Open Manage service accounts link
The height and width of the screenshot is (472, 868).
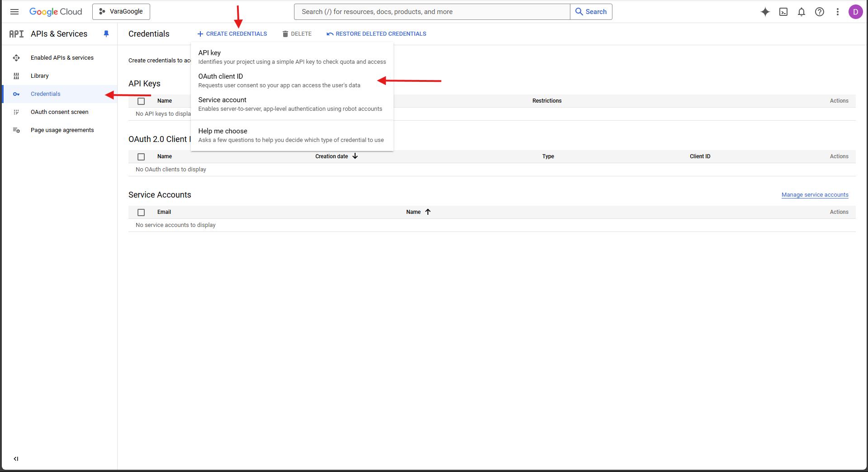(815, 195)
